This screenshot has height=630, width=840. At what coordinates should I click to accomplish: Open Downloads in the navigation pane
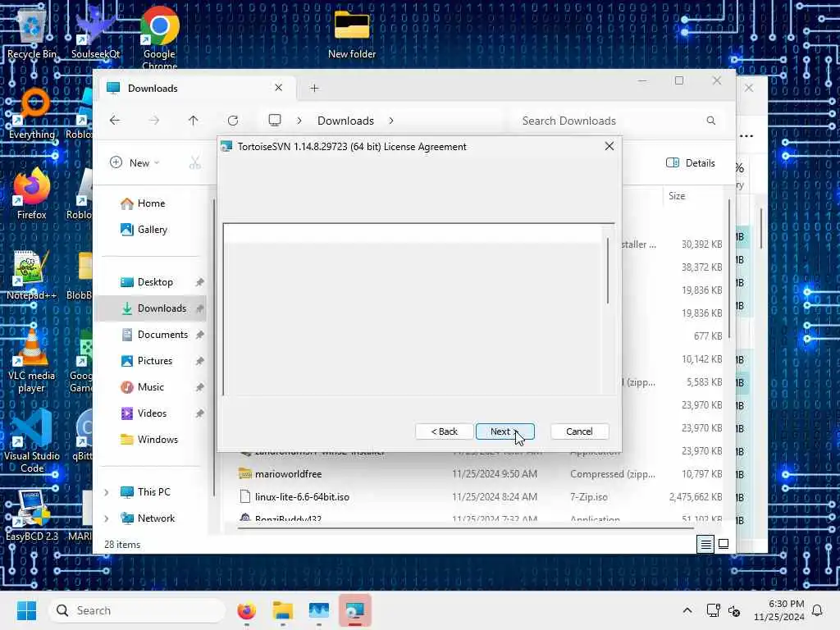[153, 308]
